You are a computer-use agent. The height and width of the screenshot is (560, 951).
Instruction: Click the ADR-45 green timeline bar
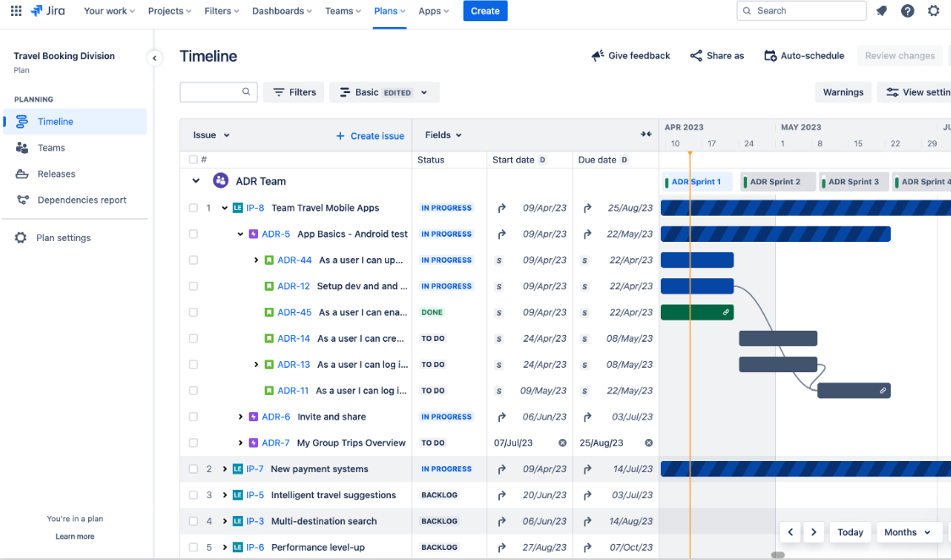pos(697,312)
